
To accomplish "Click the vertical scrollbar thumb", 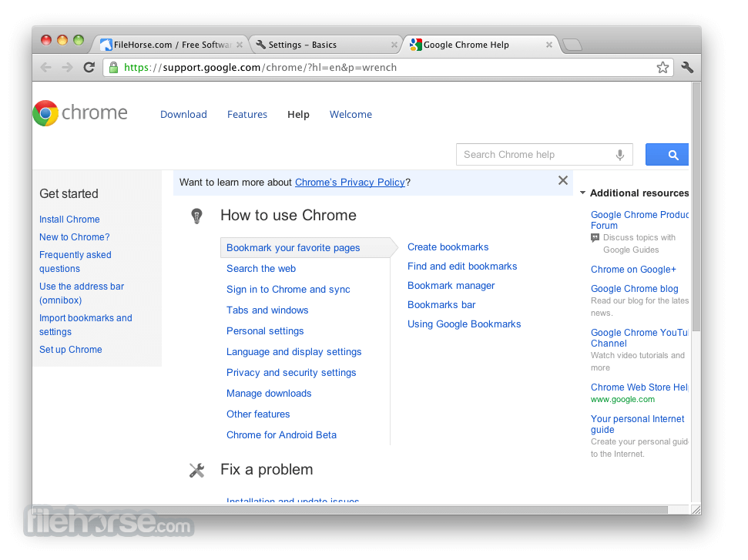I will 696,207.
